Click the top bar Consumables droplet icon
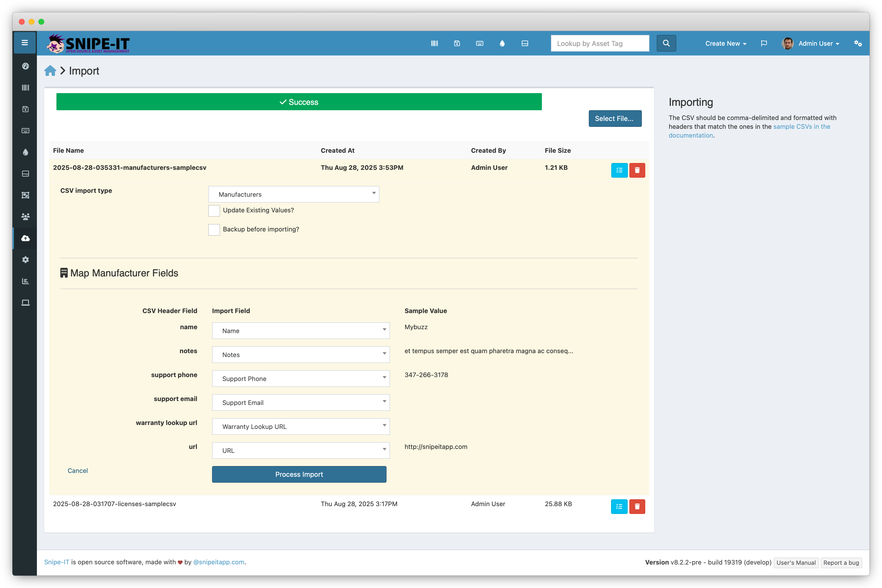Image resolution: width=882 pixels, height=588 pixels. [502, 44]
